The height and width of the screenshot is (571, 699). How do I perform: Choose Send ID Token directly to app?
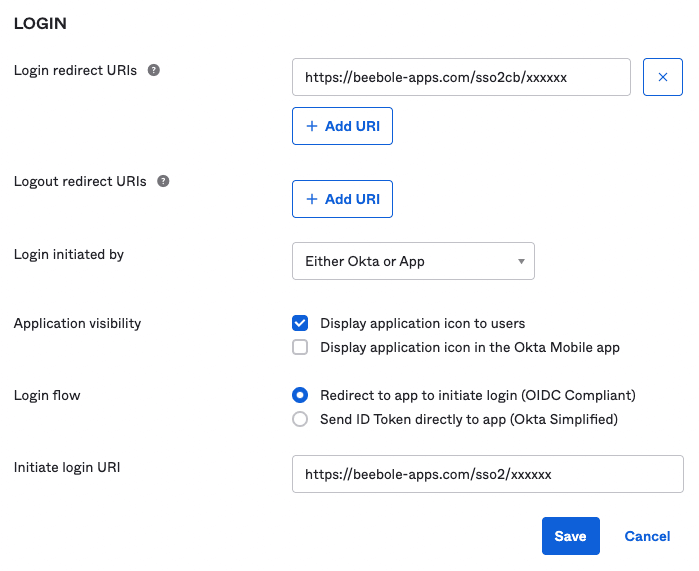pyautogui.click(x=300, y=419)
